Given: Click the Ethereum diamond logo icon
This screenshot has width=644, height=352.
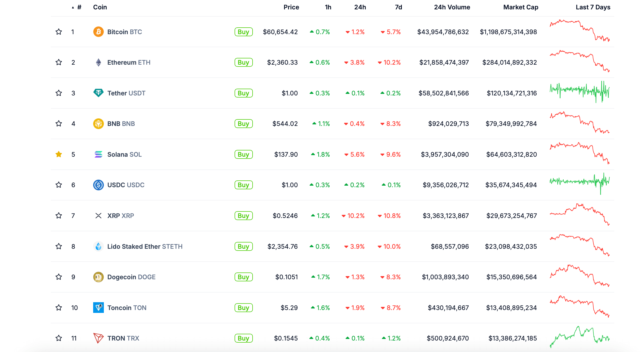Looking at the screenshot, I should click(98, 62).
